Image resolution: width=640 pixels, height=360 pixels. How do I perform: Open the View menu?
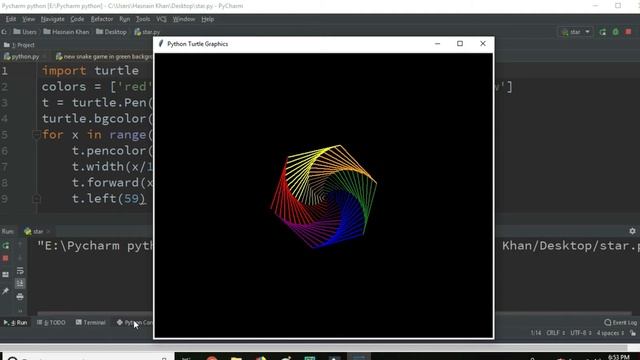[x=28, y=19]
